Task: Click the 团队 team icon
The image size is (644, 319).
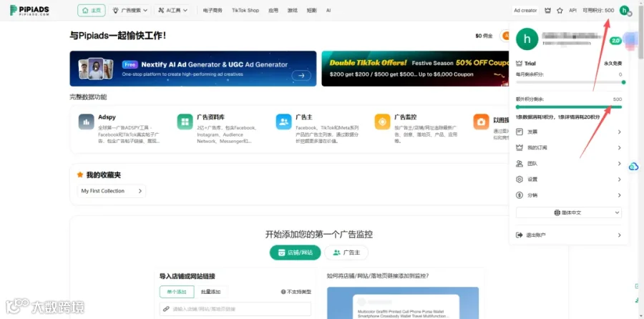Action: point(519,163)
